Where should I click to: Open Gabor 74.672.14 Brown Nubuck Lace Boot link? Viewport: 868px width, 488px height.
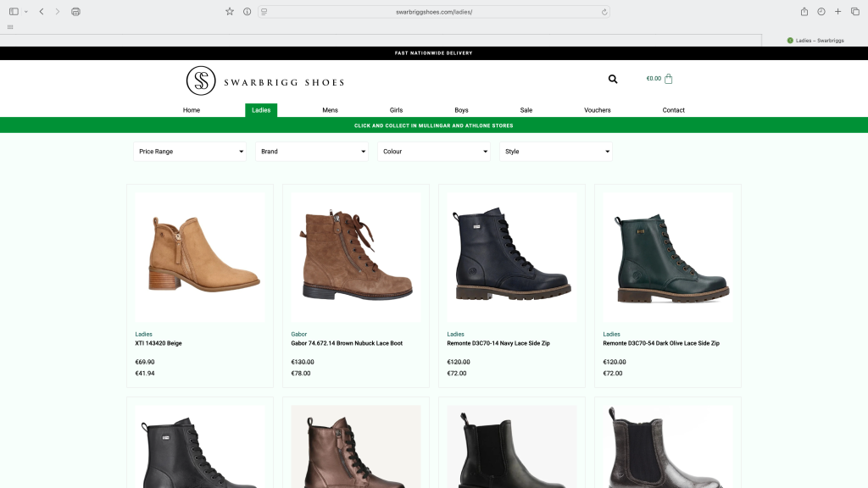347,343
